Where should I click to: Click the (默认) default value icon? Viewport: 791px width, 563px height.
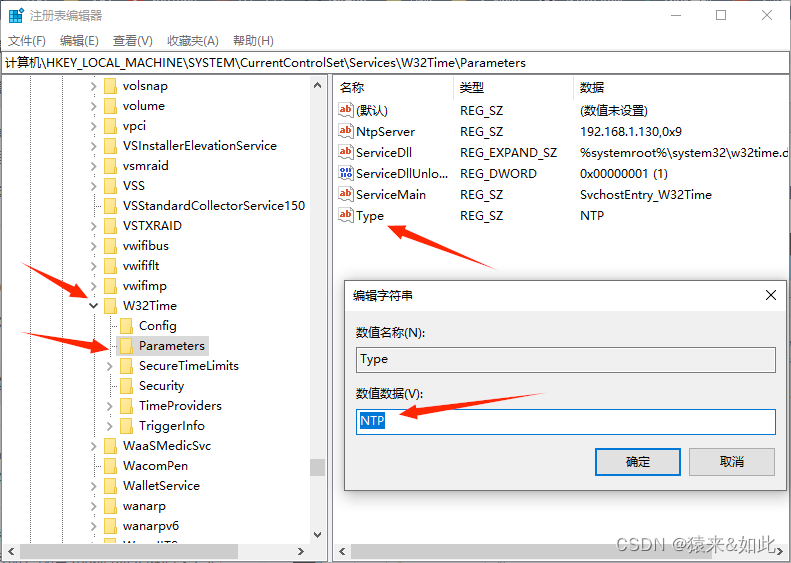(346, 110)
